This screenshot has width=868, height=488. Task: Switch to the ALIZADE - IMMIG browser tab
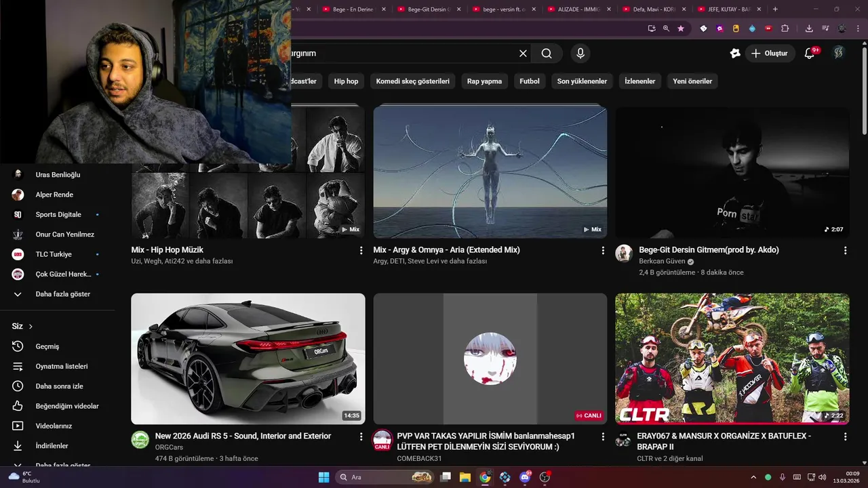click(578, 9)
